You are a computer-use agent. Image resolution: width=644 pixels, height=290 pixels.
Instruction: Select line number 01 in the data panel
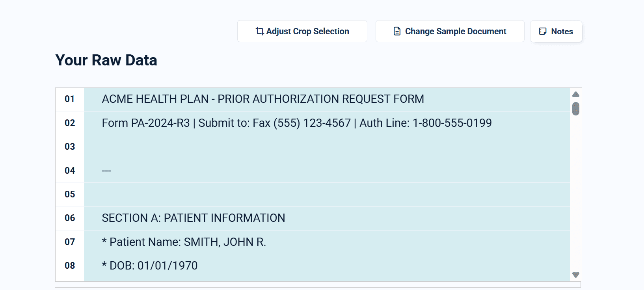point(69,99)
